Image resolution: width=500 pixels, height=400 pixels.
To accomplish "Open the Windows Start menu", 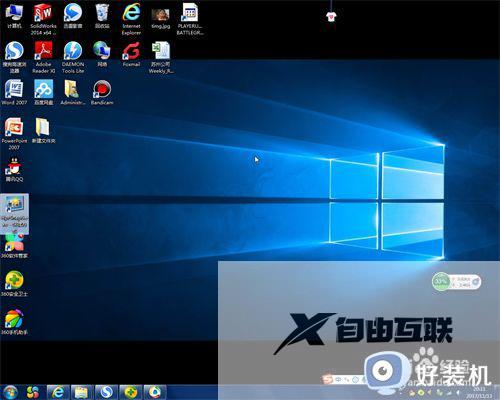I will click(10, 392).
